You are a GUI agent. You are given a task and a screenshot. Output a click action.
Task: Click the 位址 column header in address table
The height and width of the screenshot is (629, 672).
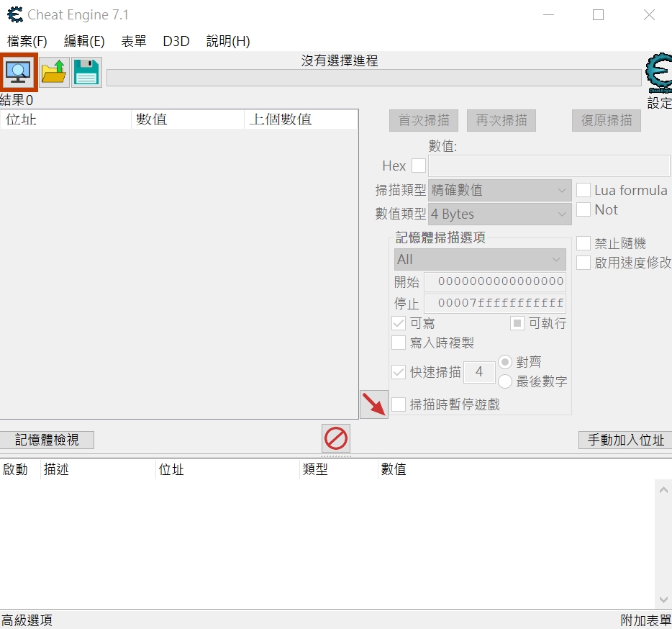(x=227, y=469)
